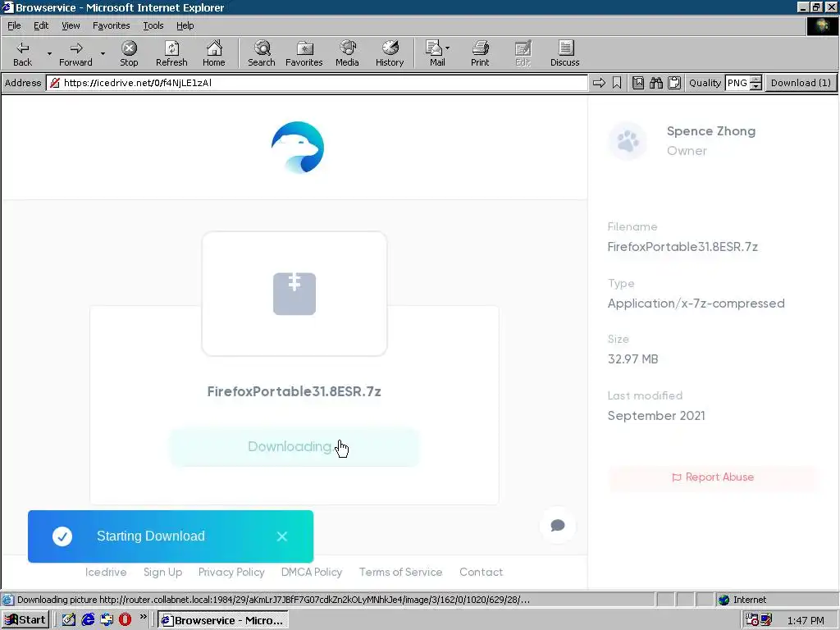Go to the Home page

214,53
